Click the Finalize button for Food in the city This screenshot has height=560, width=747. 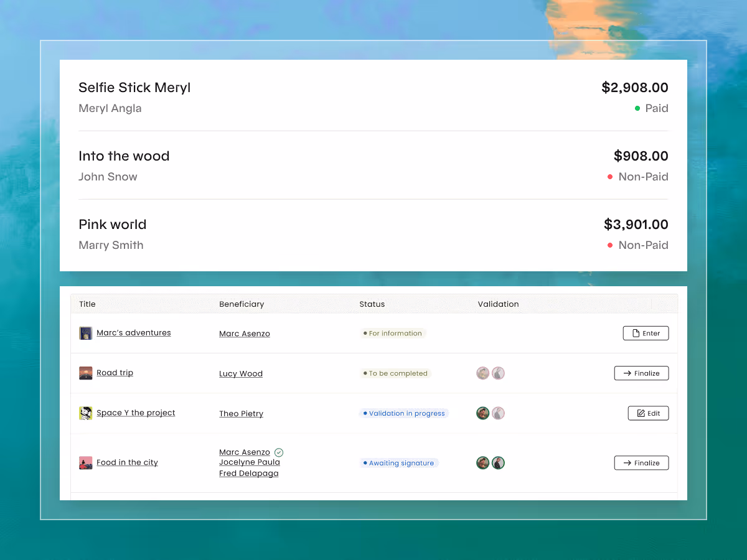[x=642, y=463]
